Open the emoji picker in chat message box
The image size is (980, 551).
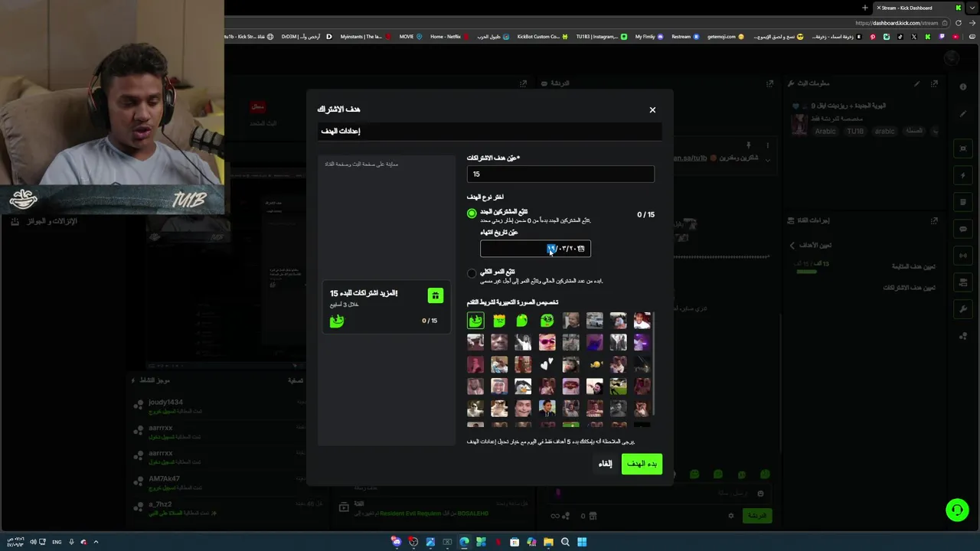760,494
